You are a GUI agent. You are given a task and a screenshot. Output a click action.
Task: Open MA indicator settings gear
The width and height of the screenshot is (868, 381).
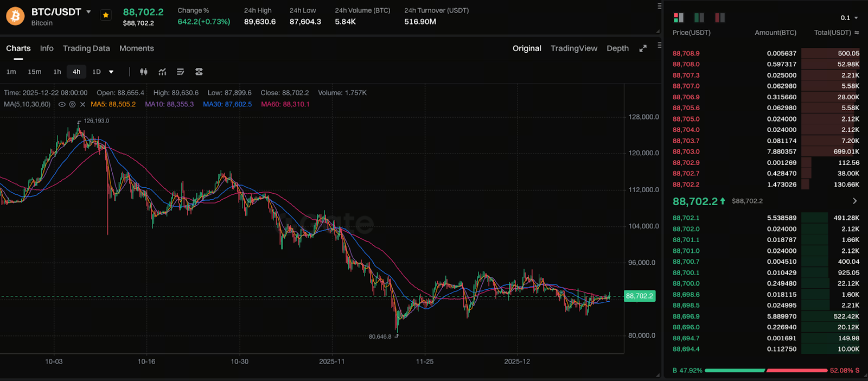[x=72, y=104]
